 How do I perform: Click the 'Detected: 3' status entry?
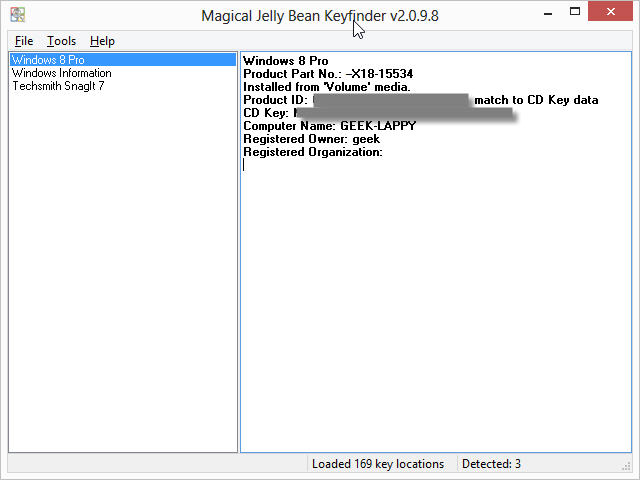[x=491, y=464]
